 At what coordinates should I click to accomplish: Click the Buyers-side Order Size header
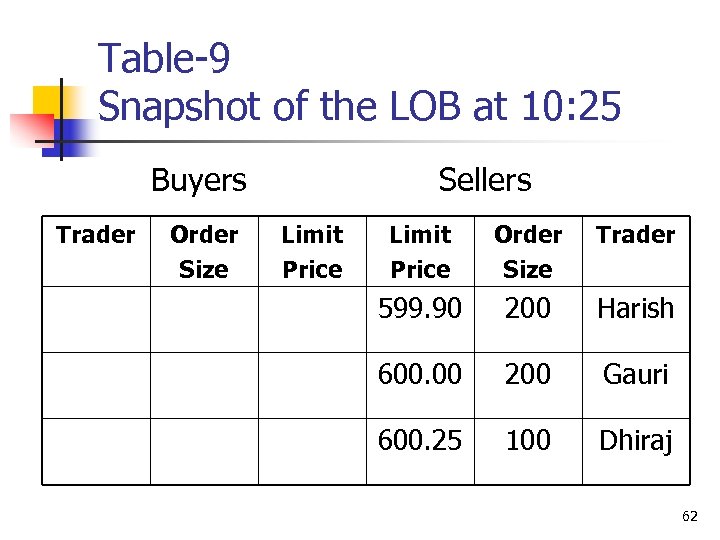pyautogui.click(x=204, y=252)
